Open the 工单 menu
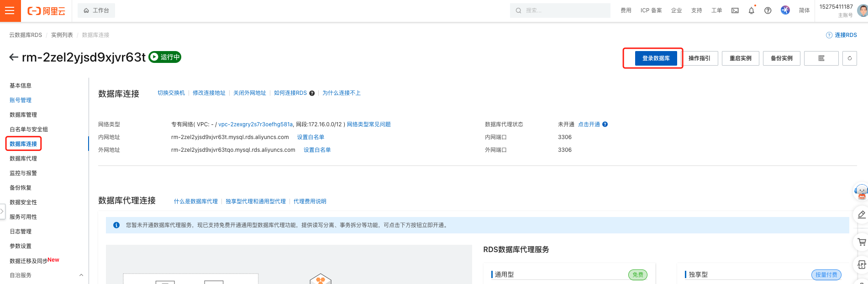The image size is (868, 284). pyautogui.click(x=717, y=10)
